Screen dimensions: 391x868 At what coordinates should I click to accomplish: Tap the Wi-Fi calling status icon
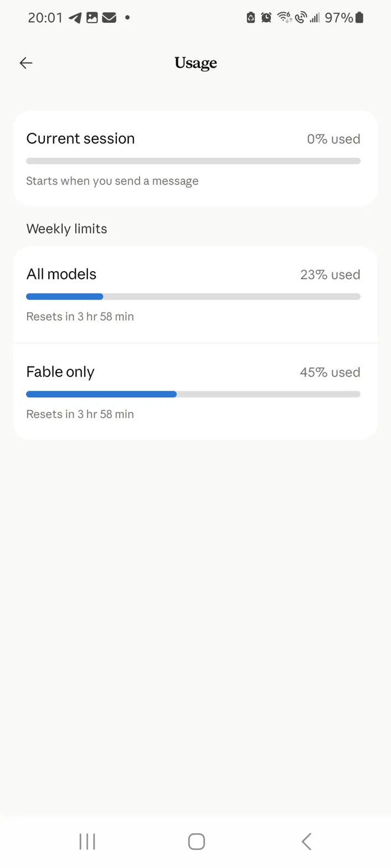pyautogui.click(x=301, y=18)
